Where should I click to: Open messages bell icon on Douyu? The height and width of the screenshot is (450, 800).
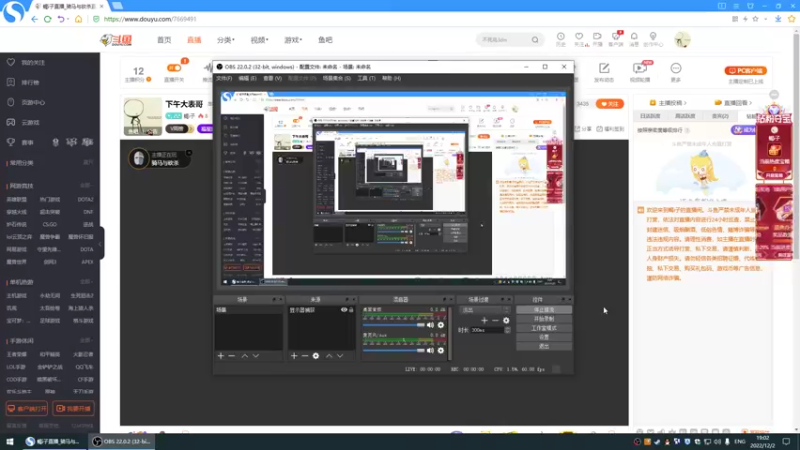tap(634, 37)
